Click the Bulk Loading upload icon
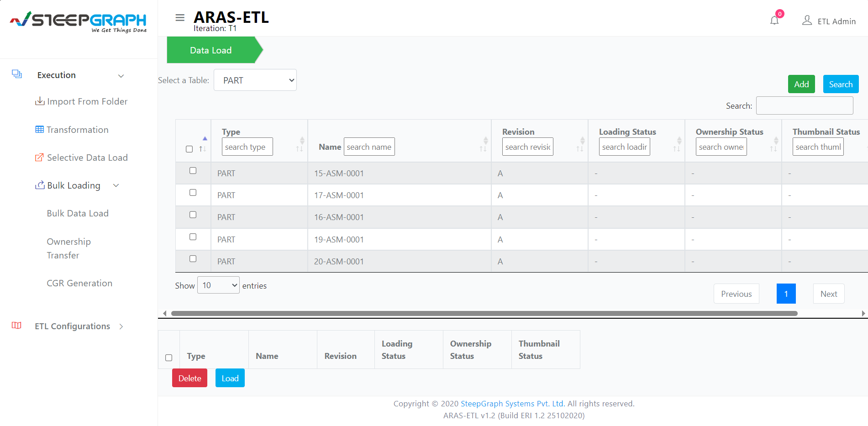The width and height of the screenshot is (868, 426). click(x=39, y=184)
